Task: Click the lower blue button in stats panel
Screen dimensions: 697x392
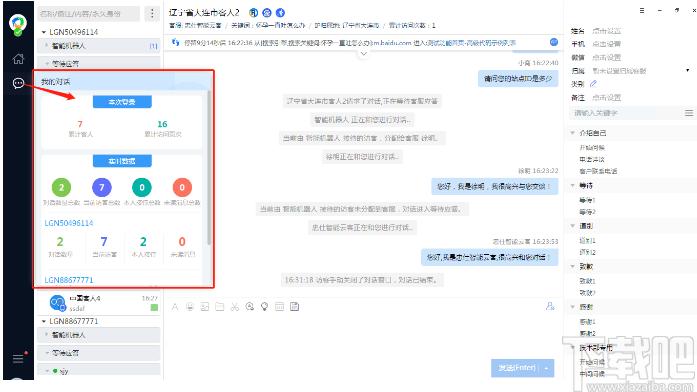Action: [122, 161]
